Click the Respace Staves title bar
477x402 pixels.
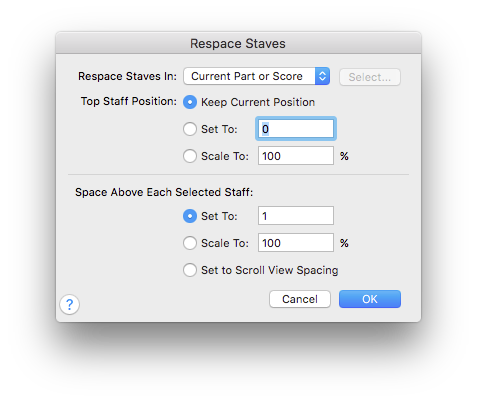tap(238, 43)
